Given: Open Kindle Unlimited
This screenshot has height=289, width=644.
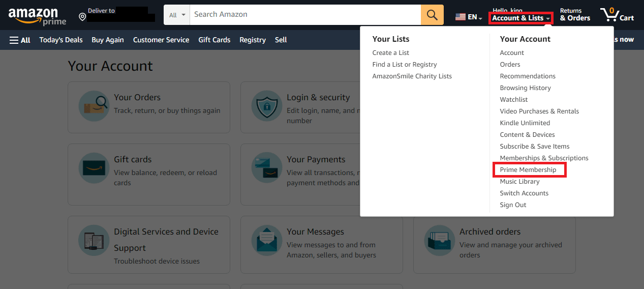Looking at the screenshot, I should (525, 123).
